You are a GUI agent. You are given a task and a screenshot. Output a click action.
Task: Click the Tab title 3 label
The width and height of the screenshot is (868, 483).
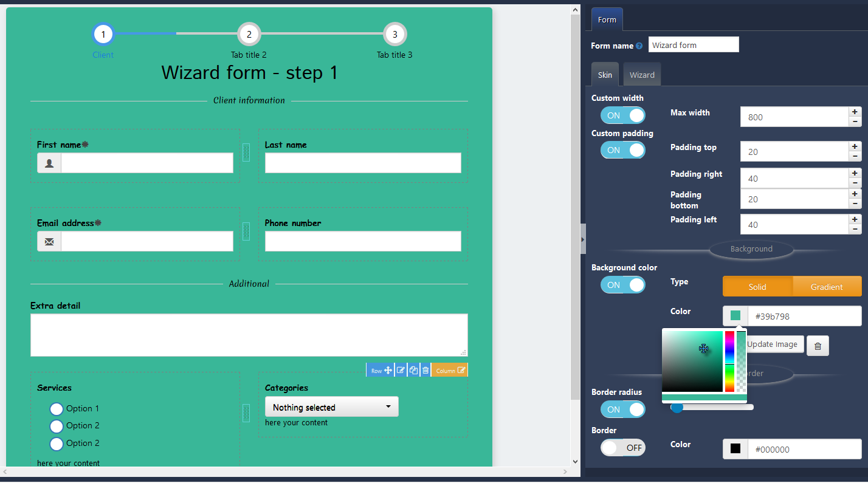[394, 55]
